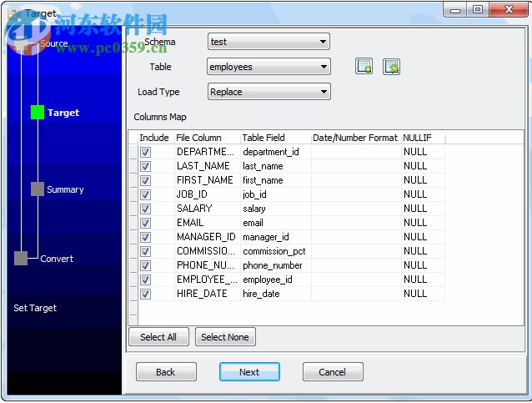Uncheck Include for HIRE_DATE row
The height and width of the screenshot is (403, 532).
tap(146, 294)
